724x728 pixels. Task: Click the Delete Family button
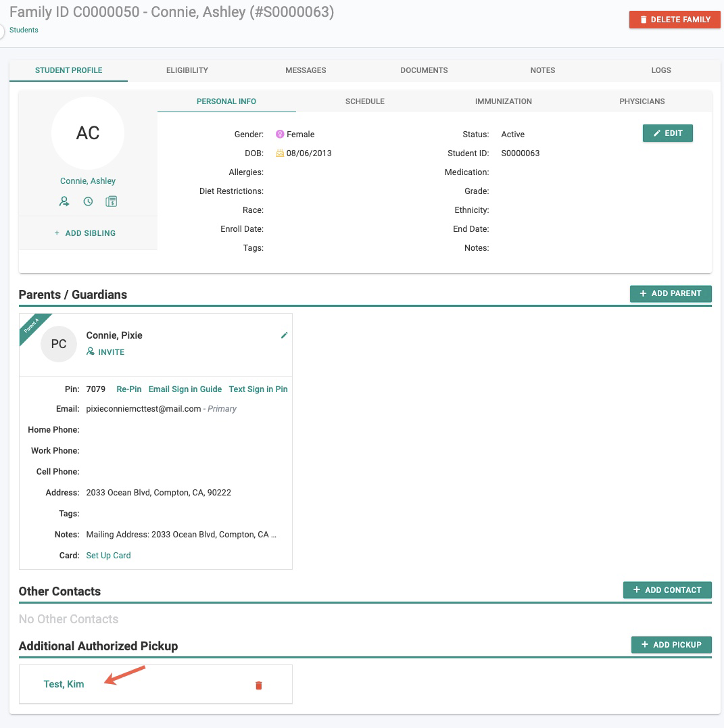[674, 19]
